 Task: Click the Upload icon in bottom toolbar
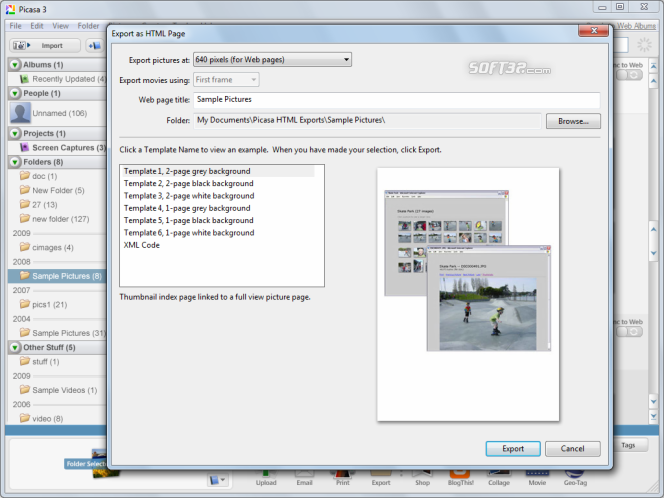coord(266,478)
